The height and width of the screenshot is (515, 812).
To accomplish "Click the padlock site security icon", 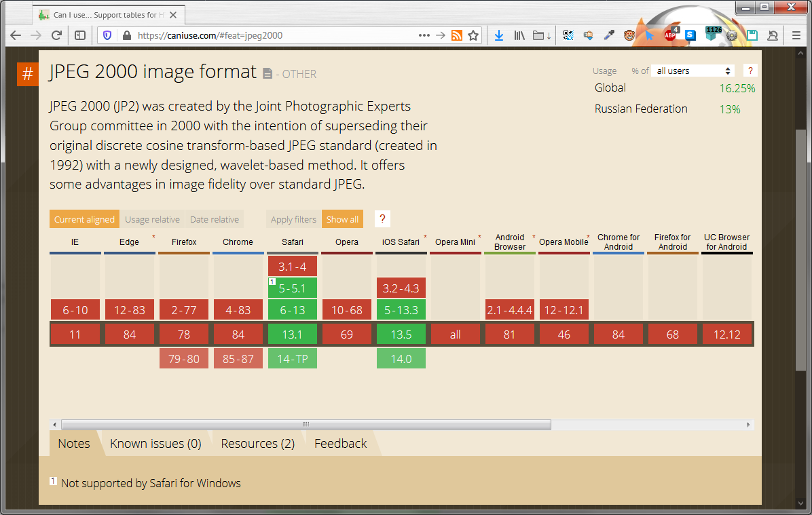I will (126, 35).
